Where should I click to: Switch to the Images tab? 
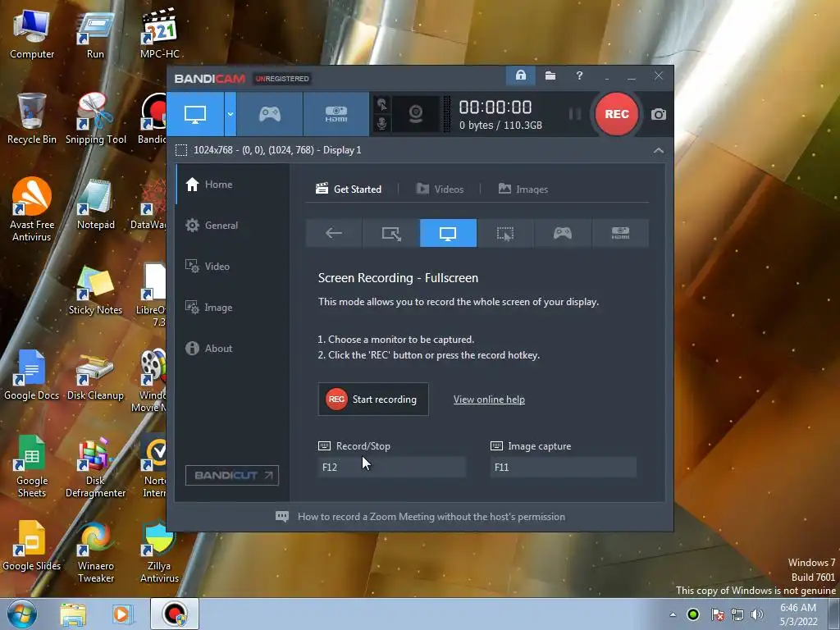(x=523, y=189)
